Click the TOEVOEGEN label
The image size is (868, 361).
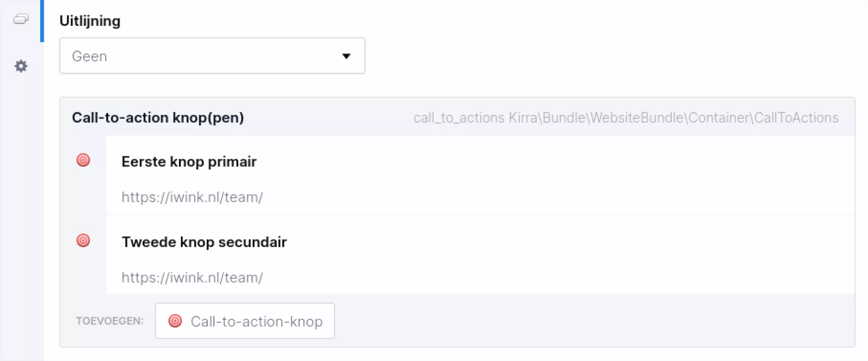(x=109, y=321)
